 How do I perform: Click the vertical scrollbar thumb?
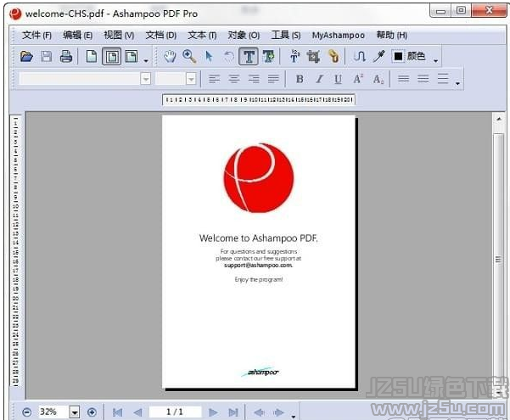pyautogui.click(x=498, y=259)
